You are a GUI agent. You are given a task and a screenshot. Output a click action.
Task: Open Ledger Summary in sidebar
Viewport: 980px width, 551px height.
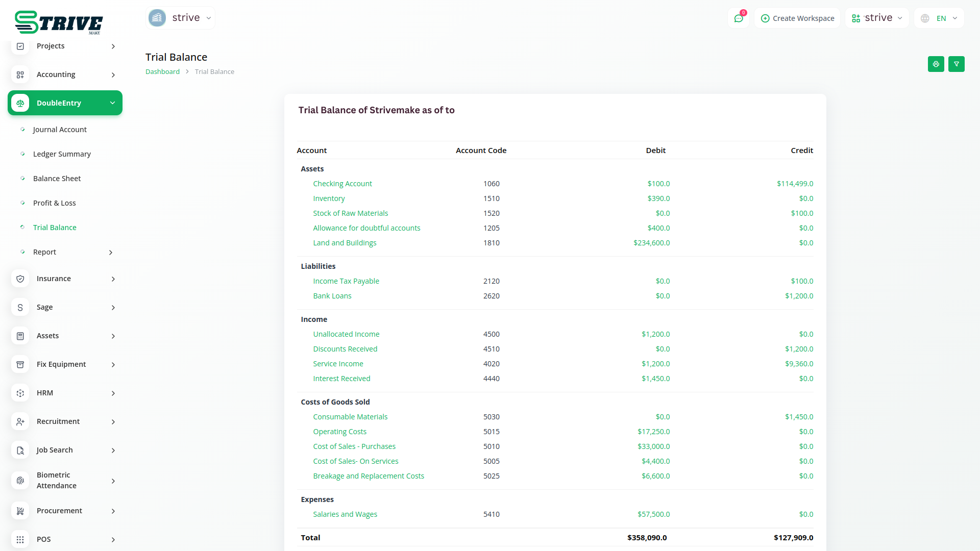(62, 154)
